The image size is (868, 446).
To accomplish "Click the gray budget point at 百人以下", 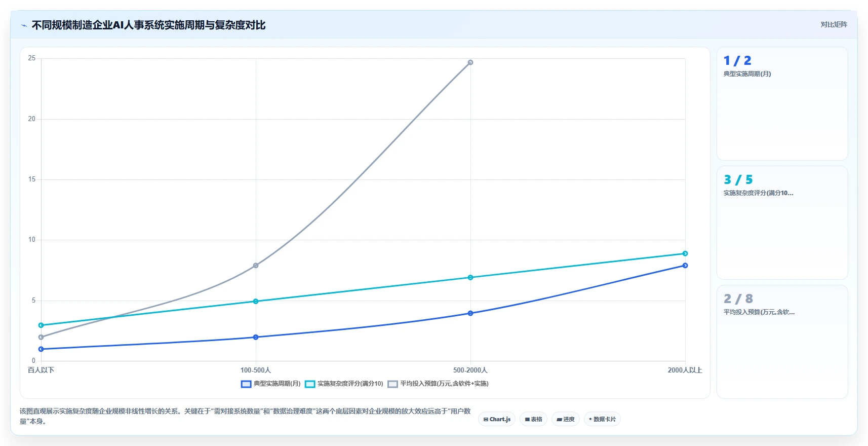I will 41,337.
